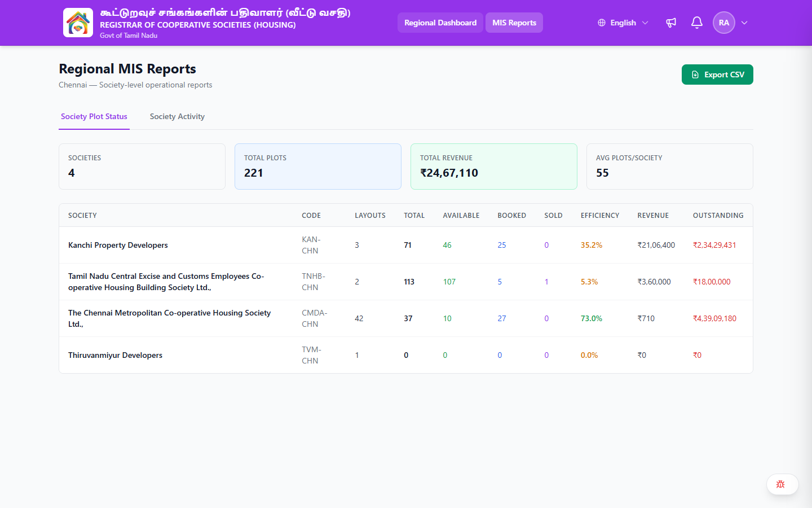The height and width of the screenshot is (508, 812).
Task: Click the Regional MIS Reports heading
Action: pos(127,69)
